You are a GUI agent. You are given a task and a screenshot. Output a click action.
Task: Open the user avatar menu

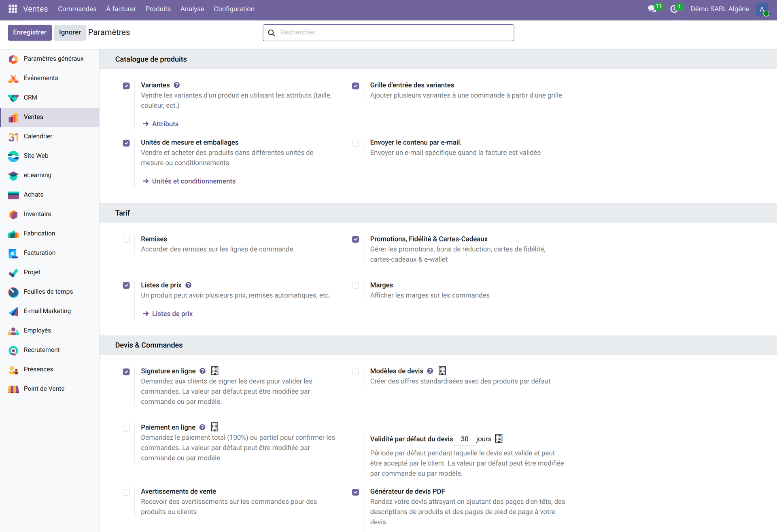762,9
